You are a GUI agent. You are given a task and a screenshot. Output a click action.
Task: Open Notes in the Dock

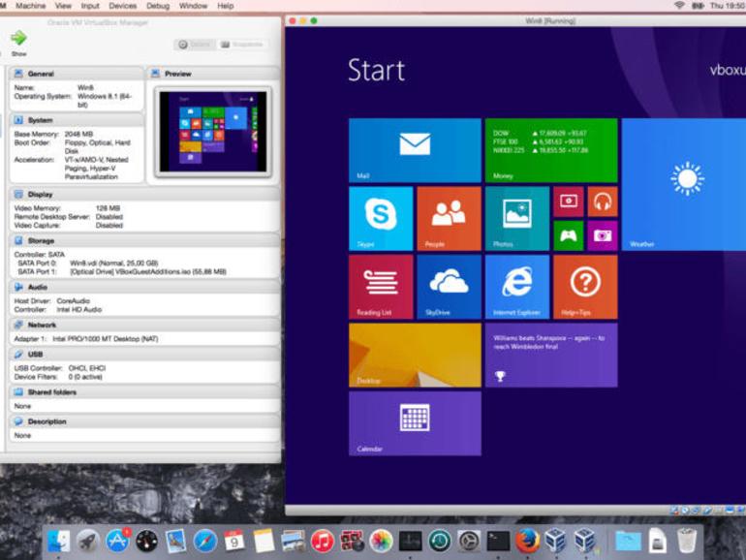pyautogui.click(x=264, y=541)
